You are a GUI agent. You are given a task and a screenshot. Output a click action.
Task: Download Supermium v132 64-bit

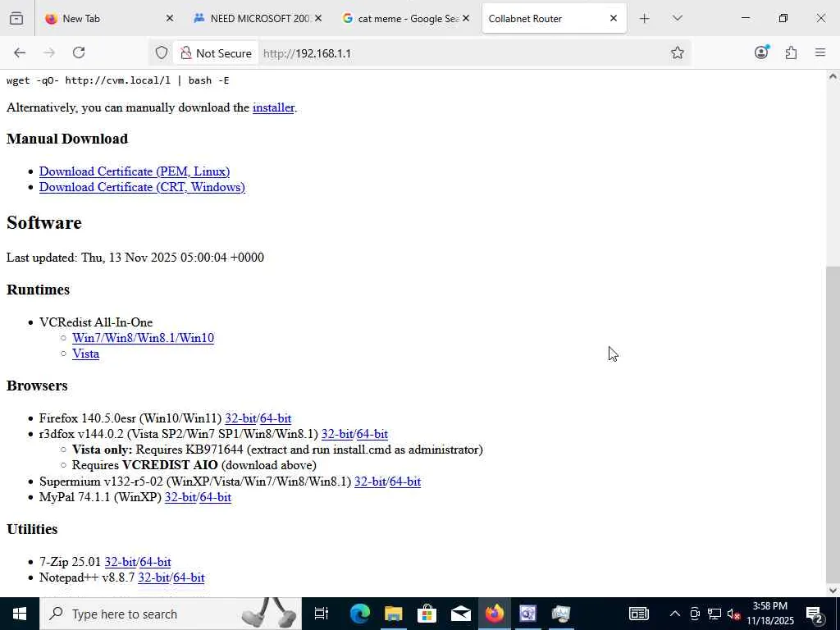point(405,482)
